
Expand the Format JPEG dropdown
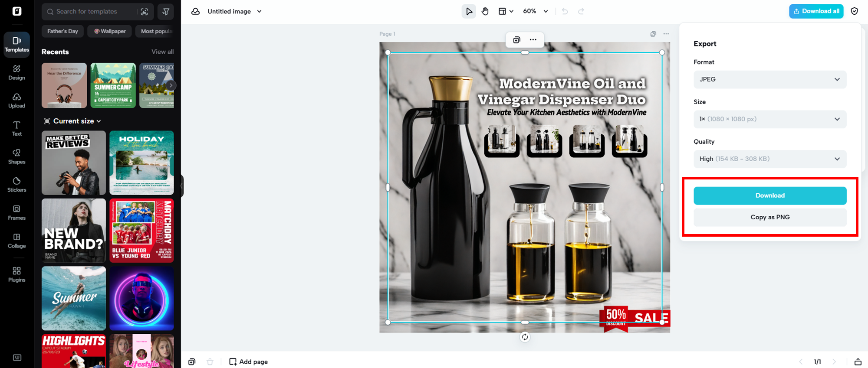pyautogui.click(x=769, y=79)
